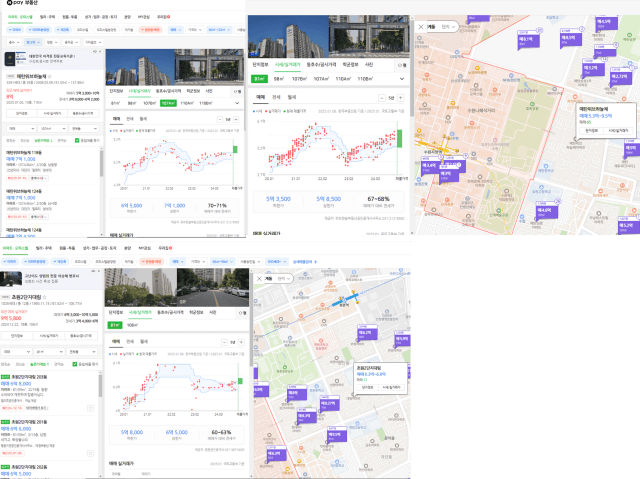Screen dimensions: 640x479
Task: Open the 사용승인일 dropdown filter
Action: [250, 262]
